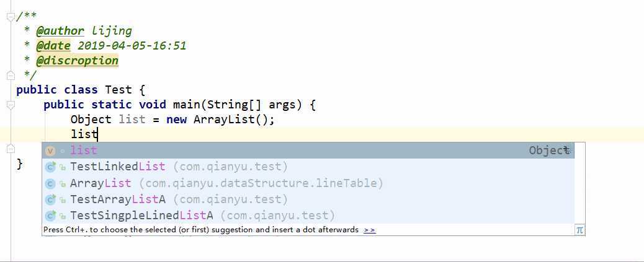Click the sort icon at the popup's top right
This screenshot has width=644, height=262.
(x=567, y=150)
